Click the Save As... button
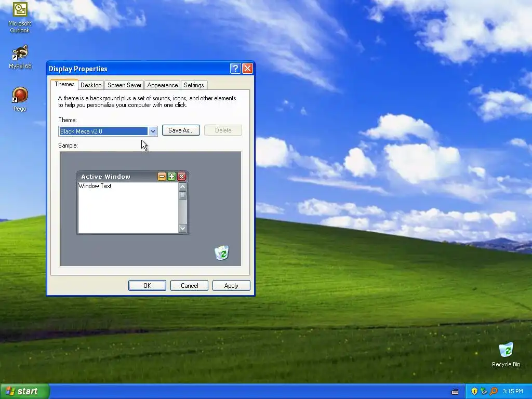Viewport: 532px width, 399px height. [181, 130]
